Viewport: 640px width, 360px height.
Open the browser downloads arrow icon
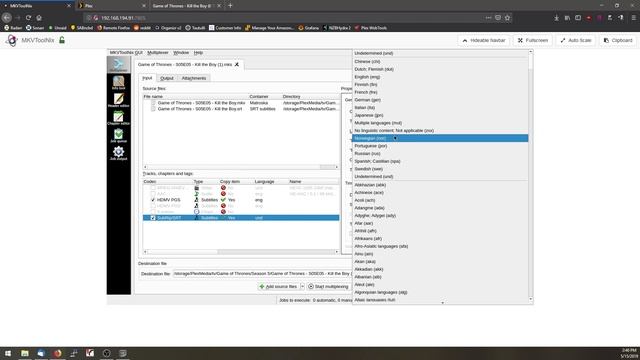pos(556,18)
